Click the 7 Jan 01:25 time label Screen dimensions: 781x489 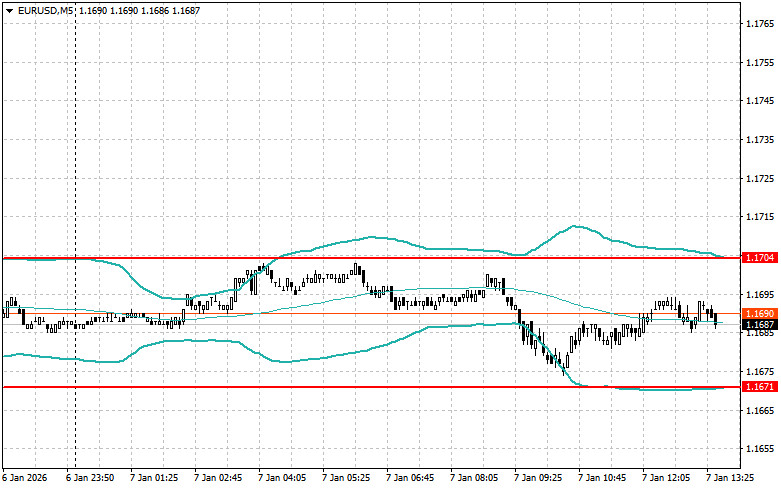pos(154,478)
